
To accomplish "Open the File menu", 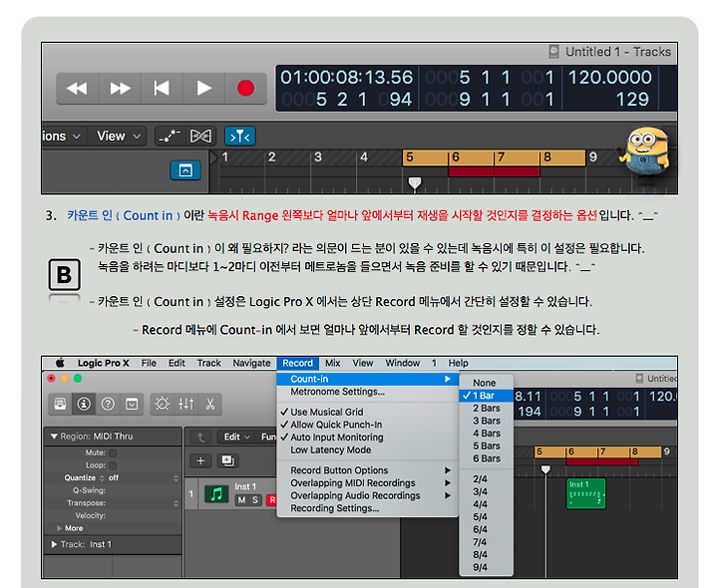I will tap(149, 363).
